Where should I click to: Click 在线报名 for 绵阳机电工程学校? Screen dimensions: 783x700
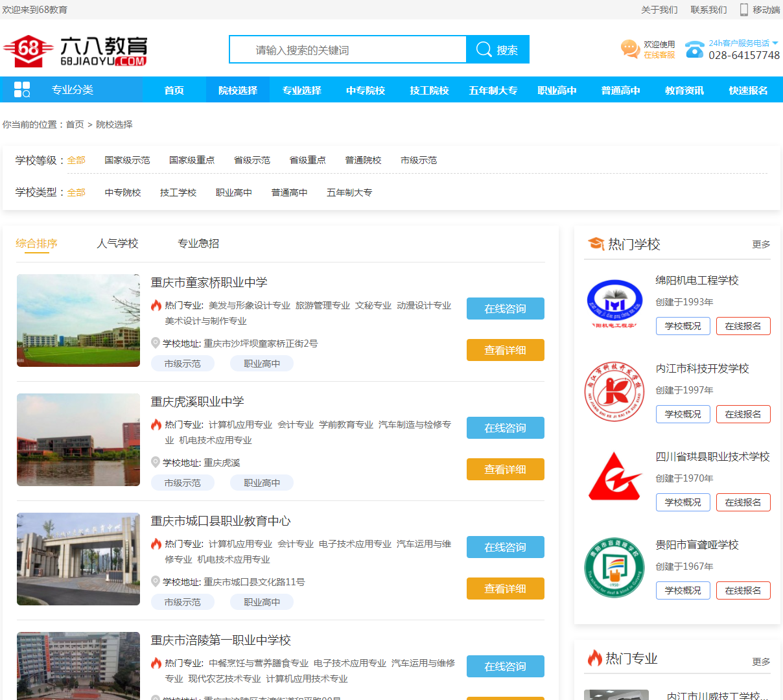click(x=743, y=326)
